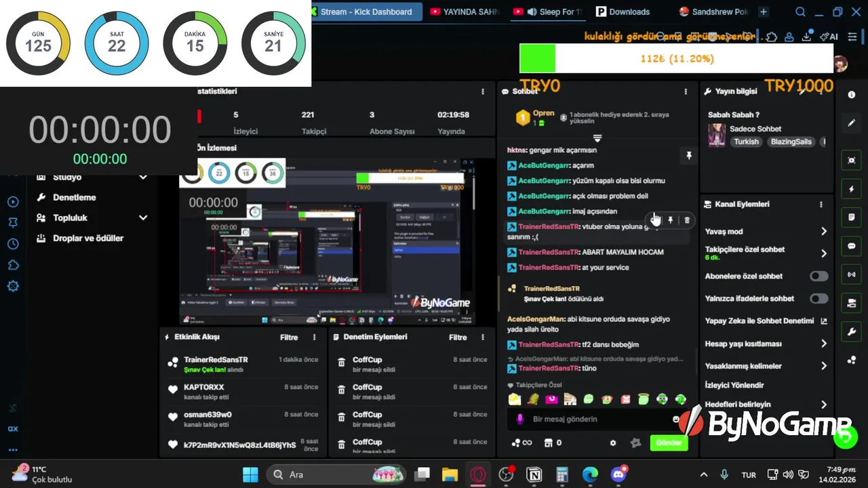This screenshot has width=868, height=488.
Task: Click the Bir mesaj gönderin input
Action: point(597,420)
